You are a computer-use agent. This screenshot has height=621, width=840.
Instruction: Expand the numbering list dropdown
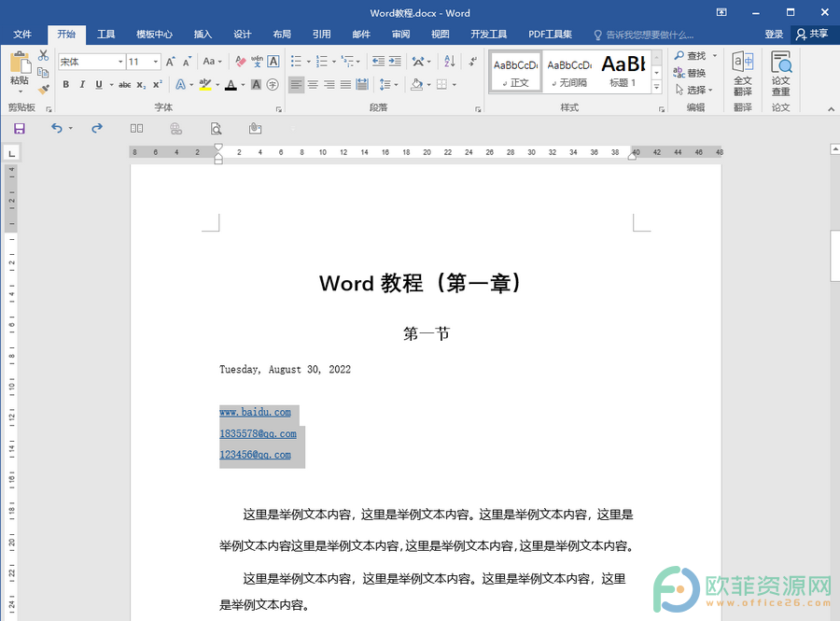tap(334, 62)
